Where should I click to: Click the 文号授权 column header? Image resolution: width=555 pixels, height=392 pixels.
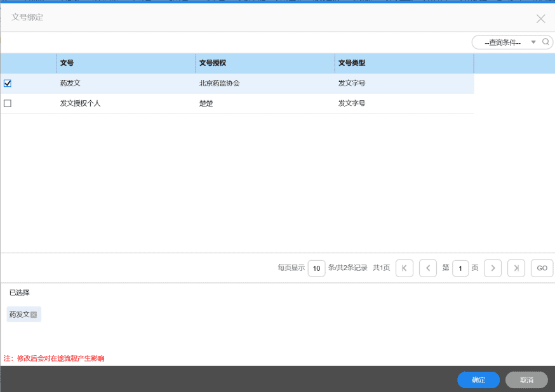[x=265, y=63]
